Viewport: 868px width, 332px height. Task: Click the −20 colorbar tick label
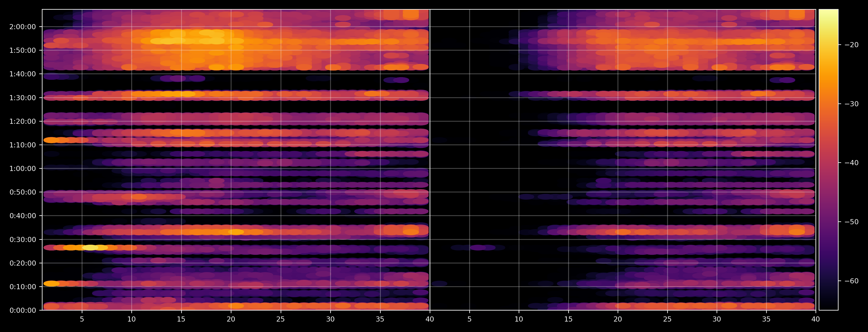[x=851, y=45]
